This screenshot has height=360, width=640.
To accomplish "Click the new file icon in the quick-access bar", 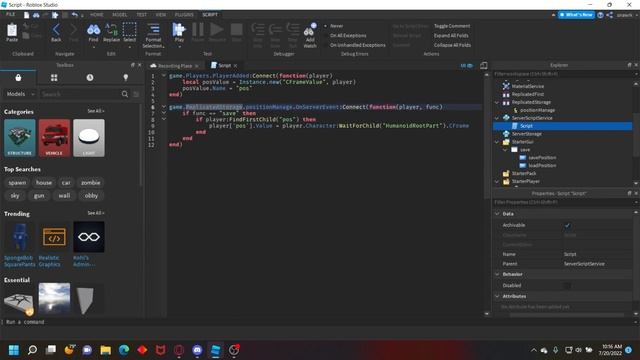I will pos(27,15).
